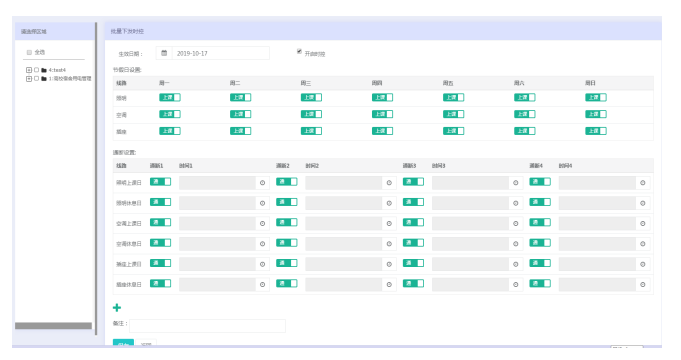Image resolution: width=681 pixels, height=360 pixels.
Task: Click the 空调休息日 row label
Action: (129, 244)
